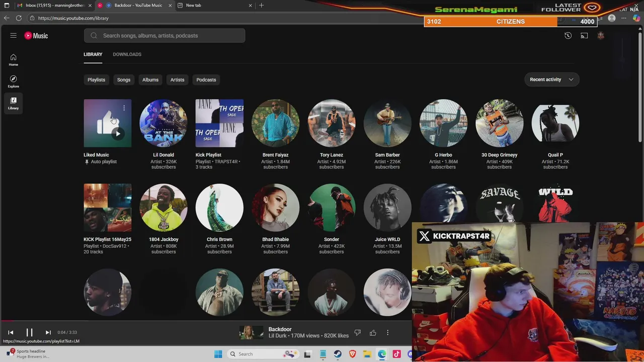The width and height of the screenshot is (644, 362).
Task: Click the YouTube Music logo
Action: click(x=36, y=36)
